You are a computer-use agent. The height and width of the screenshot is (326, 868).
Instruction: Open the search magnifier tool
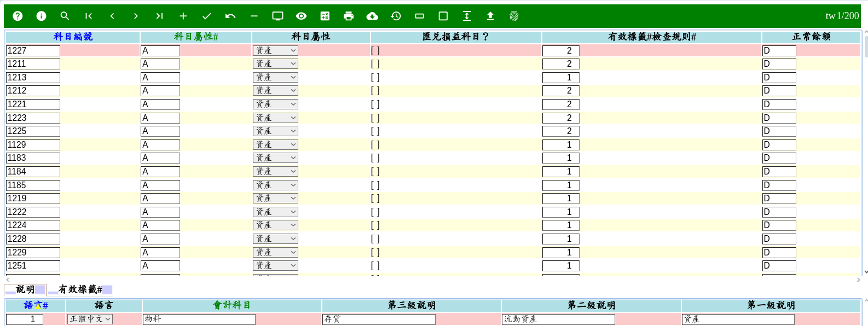(65, 16)
